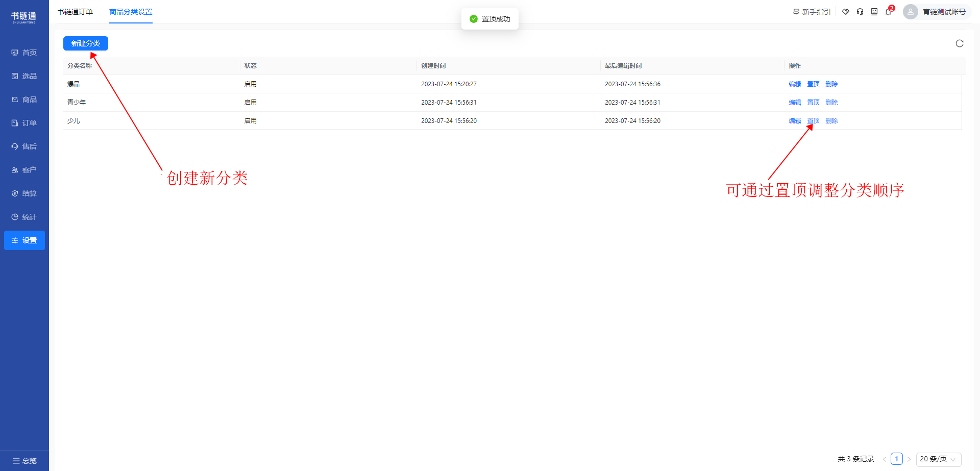Select 设置 in the sidebar
Image resolution: width=980 pixels, height=471 pixels.
[x=24, y=240]
